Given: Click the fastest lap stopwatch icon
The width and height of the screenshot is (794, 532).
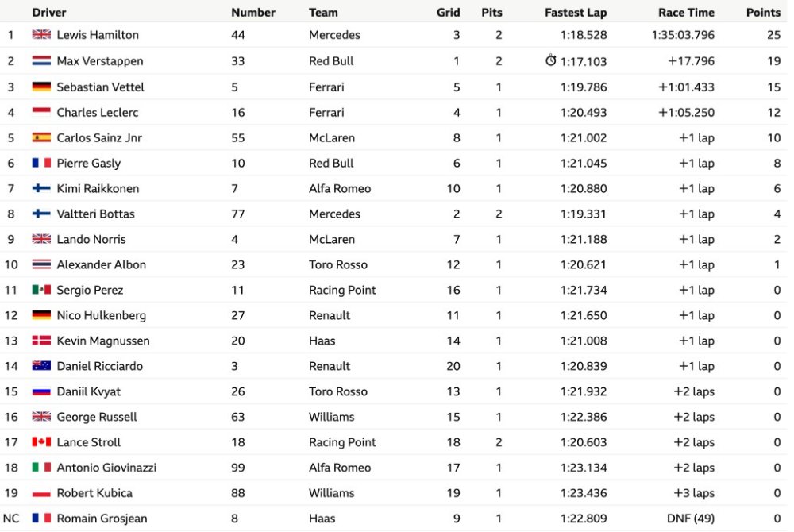Looking at the screenshot, I should pyautogui.click(x=550, y=60).
